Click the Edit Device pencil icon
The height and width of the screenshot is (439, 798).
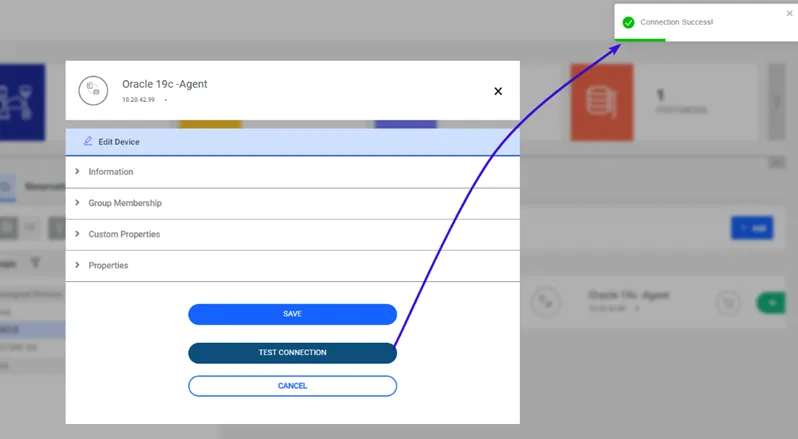point(88,141)
